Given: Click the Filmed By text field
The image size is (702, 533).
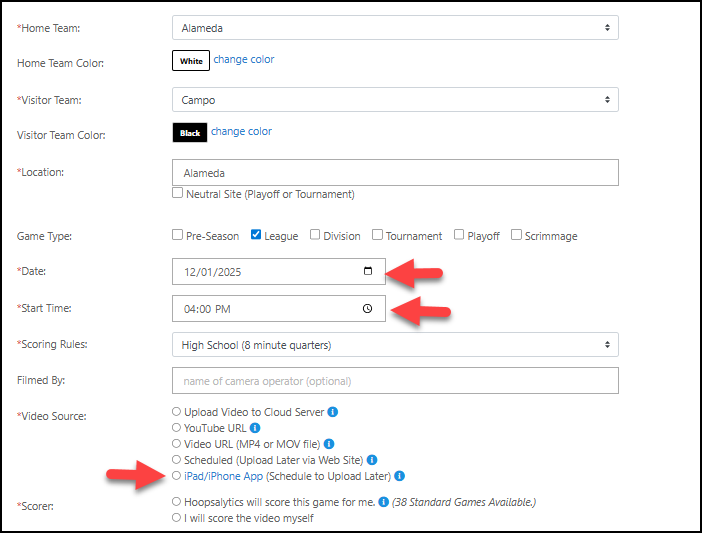Looking at the screenshot, I should pos(395,381).
